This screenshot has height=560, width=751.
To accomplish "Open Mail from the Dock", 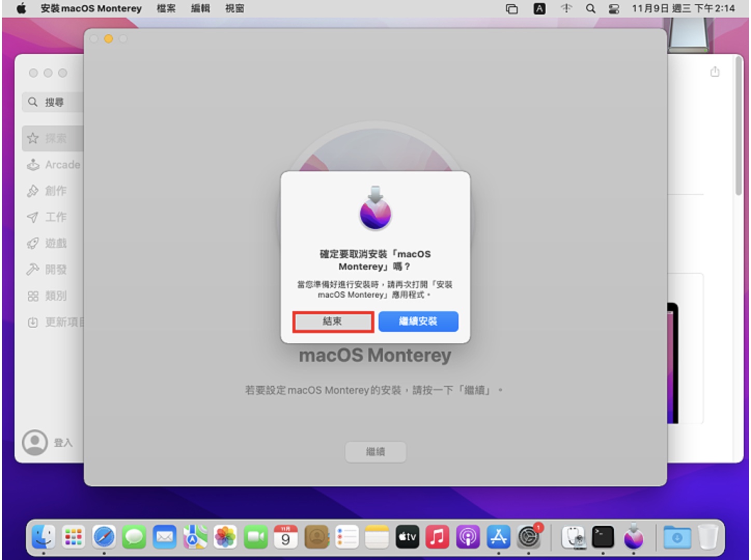I will [164, 537].
